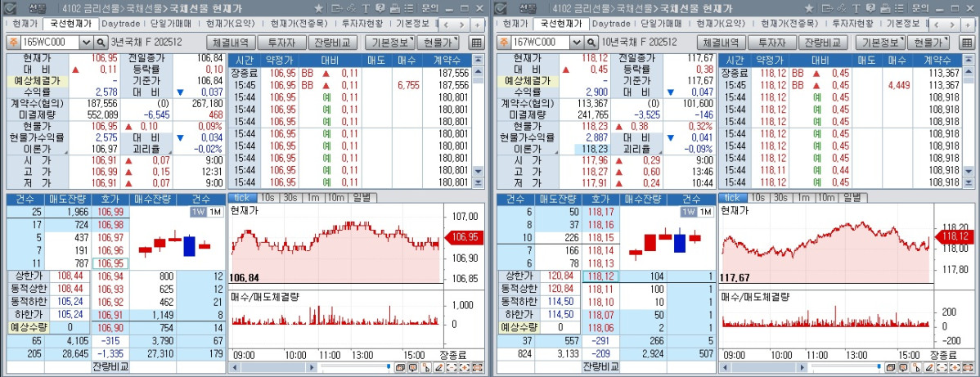
Task: Open 현물가 dropdown button in 10년국채 window
Action: tap(928, 43)
